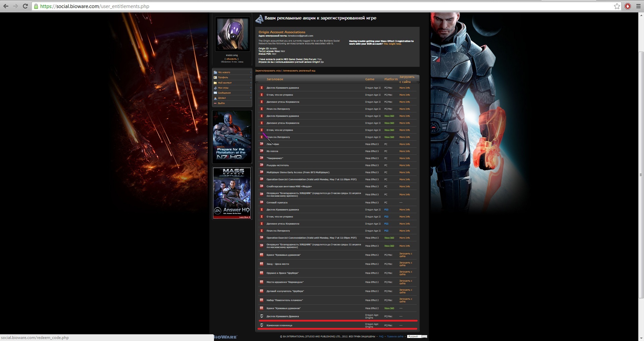Viewport: 644px width, 341px height.
Task: Expand the Что нового sidebar menu arrow
Action: (251, 72)
